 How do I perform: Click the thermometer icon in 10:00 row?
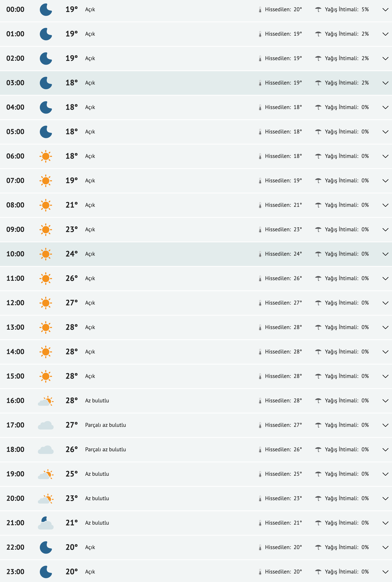(x=260, y=254)
